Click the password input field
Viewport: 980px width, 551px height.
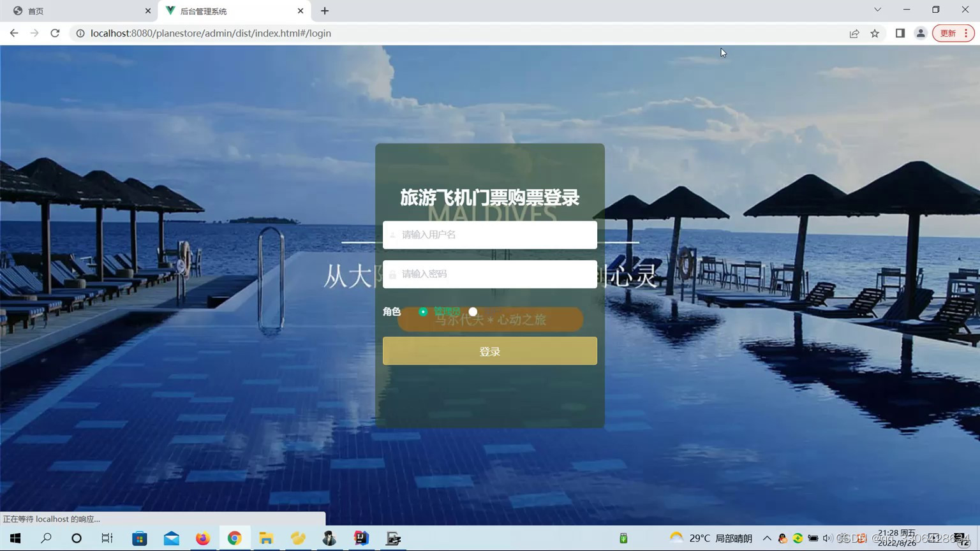point(490,274)
